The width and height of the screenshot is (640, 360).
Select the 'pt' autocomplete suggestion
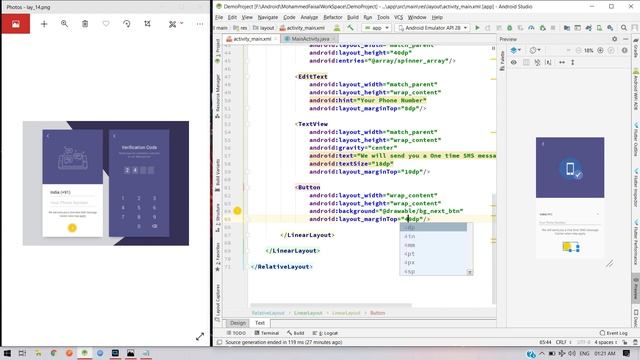tap(433, 254)
